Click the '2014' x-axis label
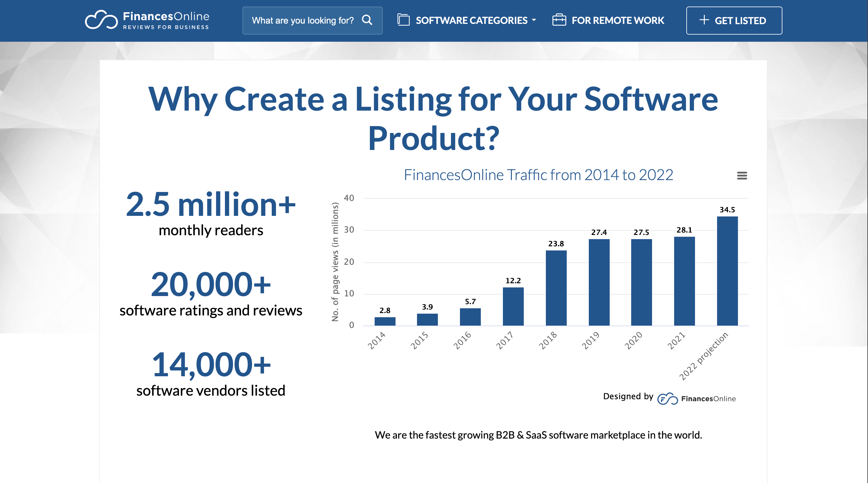The width and height of the screenshot is (868, 483). click(376, 340)
